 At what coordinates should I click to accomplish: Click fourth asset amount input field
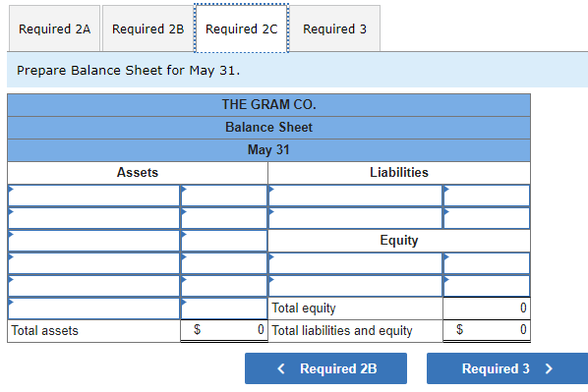pos(224,263)
